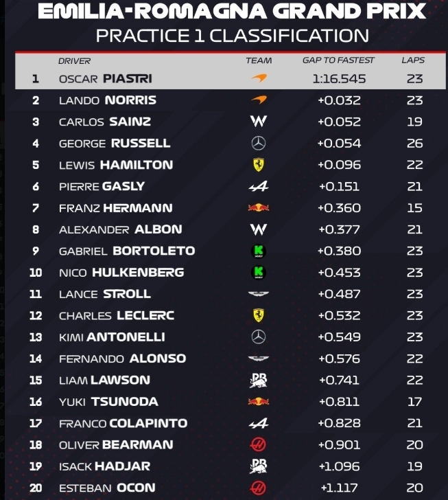The image size is (448, 500).
Task: Click the McLaren logo in Oscar Piastri's row
Action: tap(259, 79)
